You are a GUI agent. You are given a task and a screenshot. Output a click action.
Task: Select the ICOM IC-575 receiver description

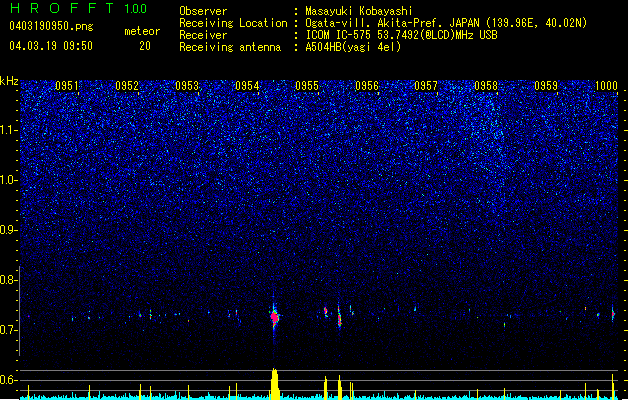click(401, 35)
